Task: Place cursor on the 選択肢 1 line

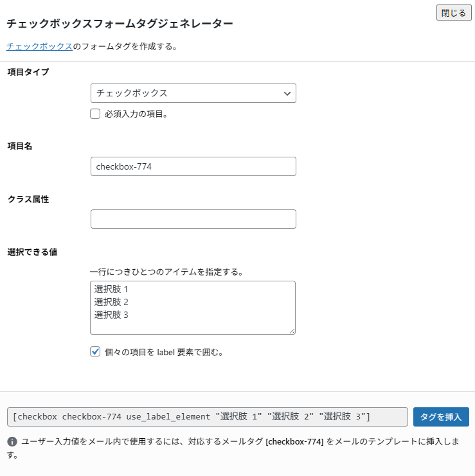Action: pos(111,289)
